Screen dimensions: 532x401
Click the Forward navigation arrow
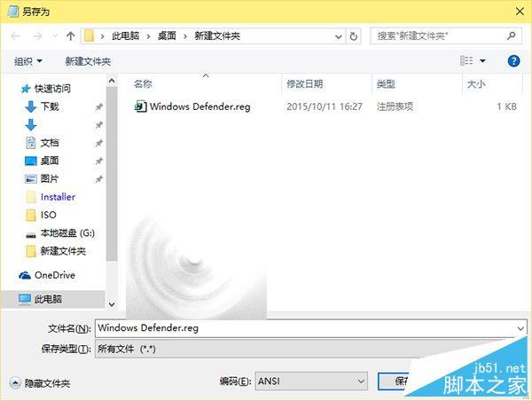(37, 36)
